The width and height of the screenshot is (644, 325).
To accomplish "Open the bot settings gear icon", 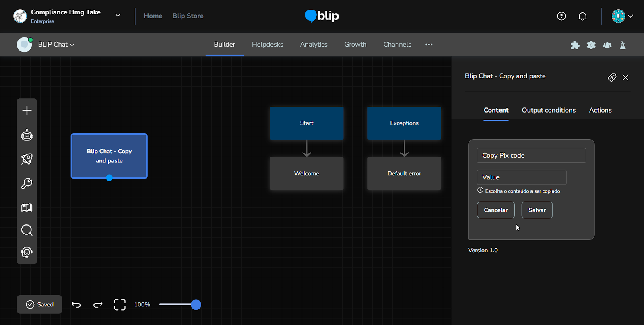I will [x=591, y=45].
